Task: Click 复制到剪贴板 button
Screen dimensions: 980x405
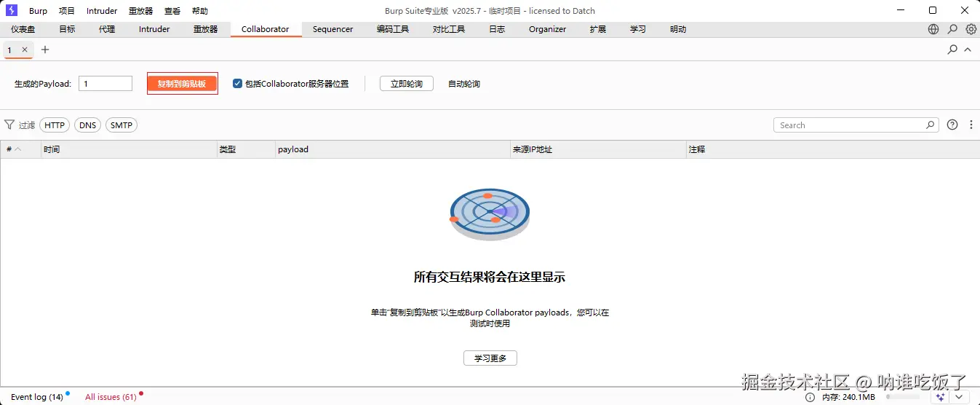Action: (182, 83)
